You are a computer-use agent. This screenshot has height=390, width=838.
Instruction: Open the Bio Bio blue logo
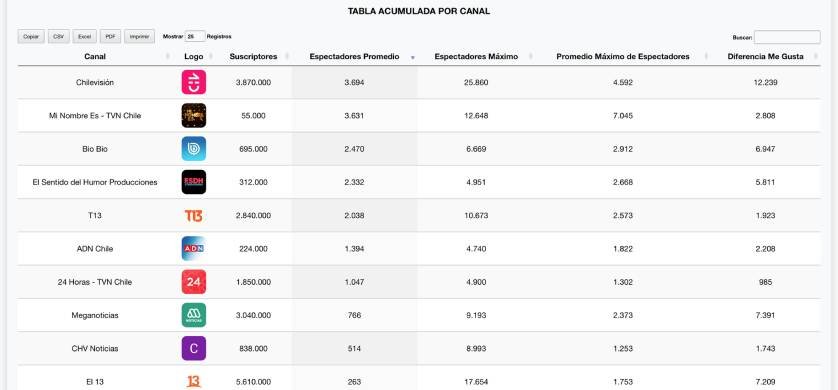tap(193, 149)
